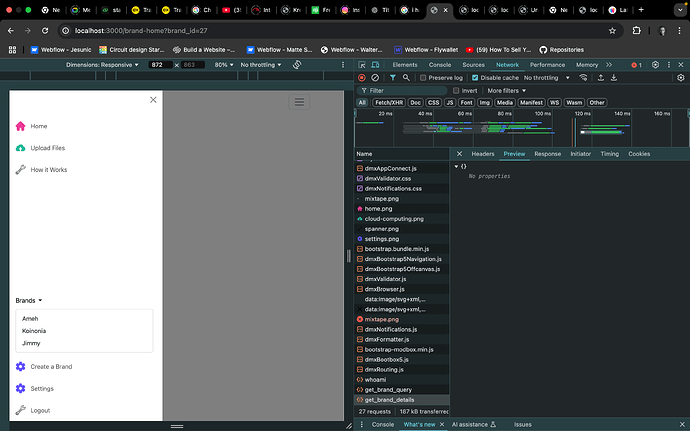Filter requests by Img type

(484, 103)
